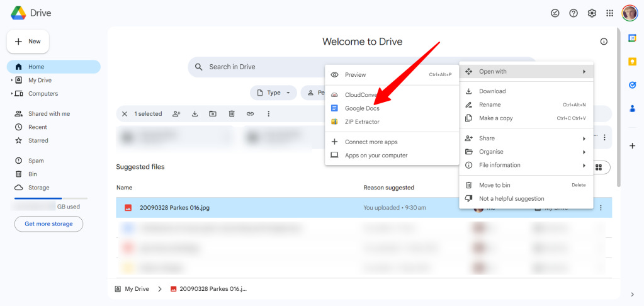The image size is (644, 306).
Task: Open the Help question mark icon
Action: pyautogui.click(x=573, y=13)
